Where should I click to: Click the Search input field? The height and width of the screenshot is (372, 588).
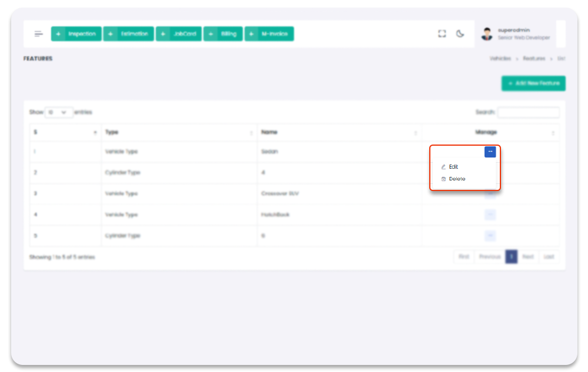(528, 112)
